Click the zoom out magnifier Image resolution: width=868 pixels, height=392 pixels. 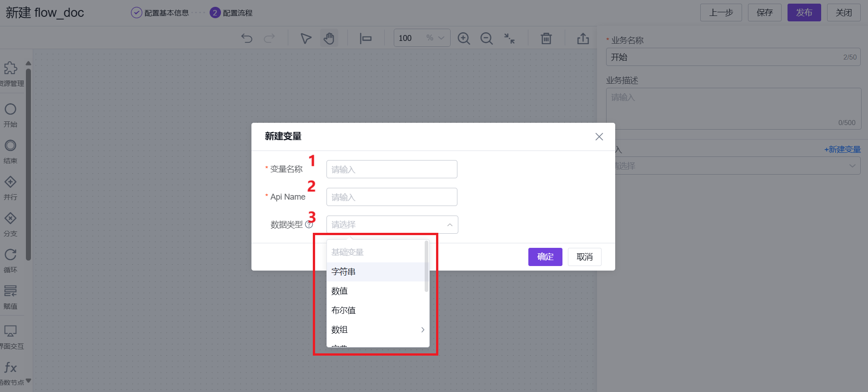486,38
